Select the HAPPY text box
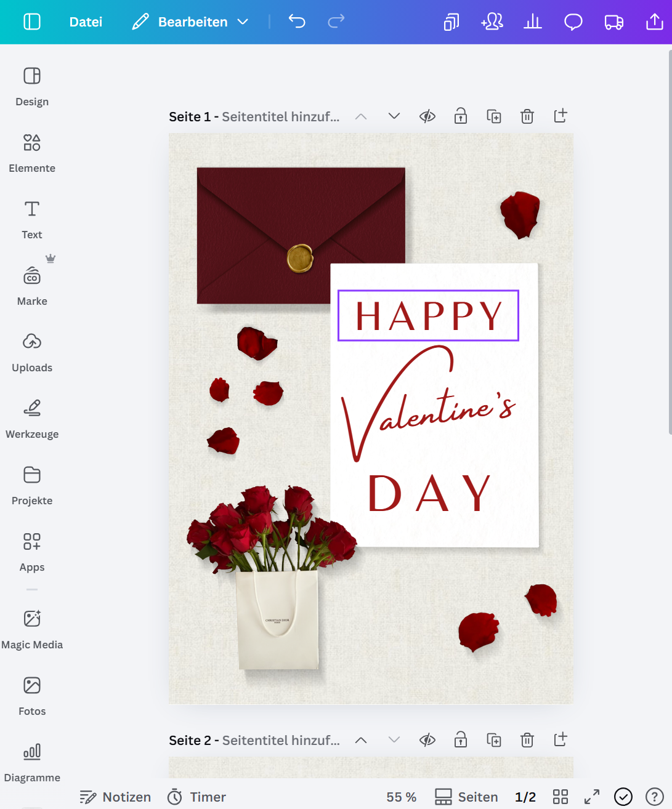672x809 pixels. tap(429, 315)
